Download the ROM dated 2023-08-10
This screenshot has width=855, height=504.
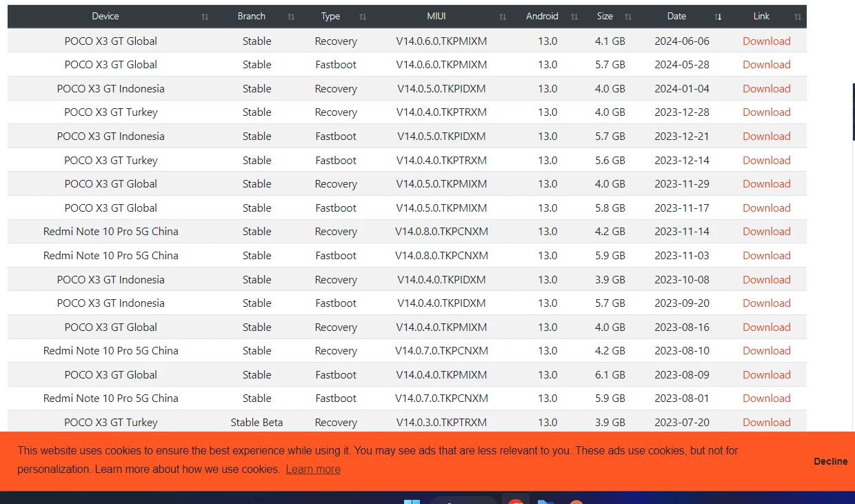[x=767, y=351]
